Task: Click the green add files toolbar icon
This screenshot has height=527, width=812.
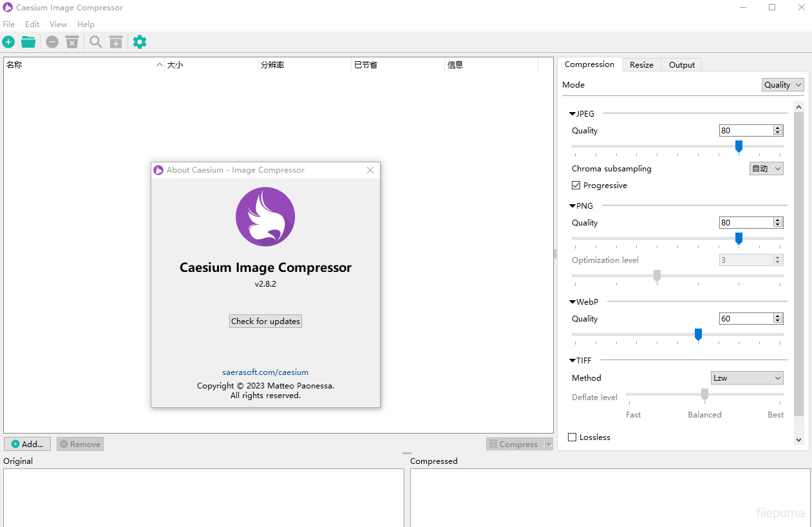Action: tap(8, 42)
